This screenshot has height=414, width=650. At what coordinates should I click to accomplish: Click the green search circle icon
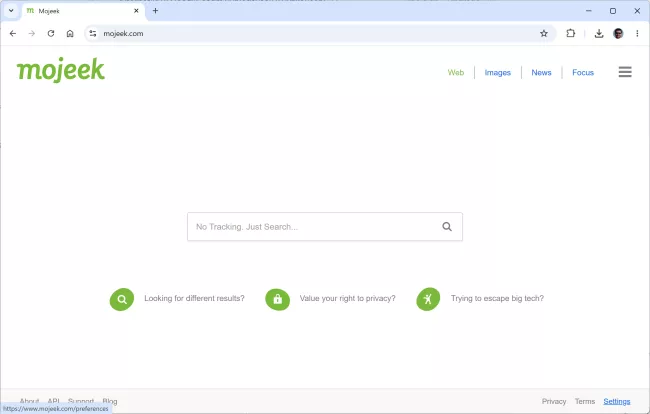coord(122,299)
